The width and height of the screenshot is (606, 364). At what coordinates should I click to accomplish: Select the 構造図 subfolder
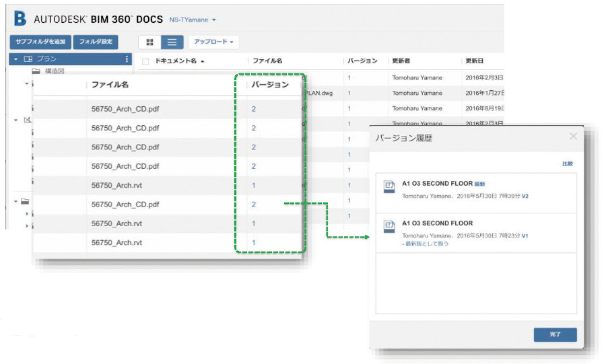[x=55, y=71]
